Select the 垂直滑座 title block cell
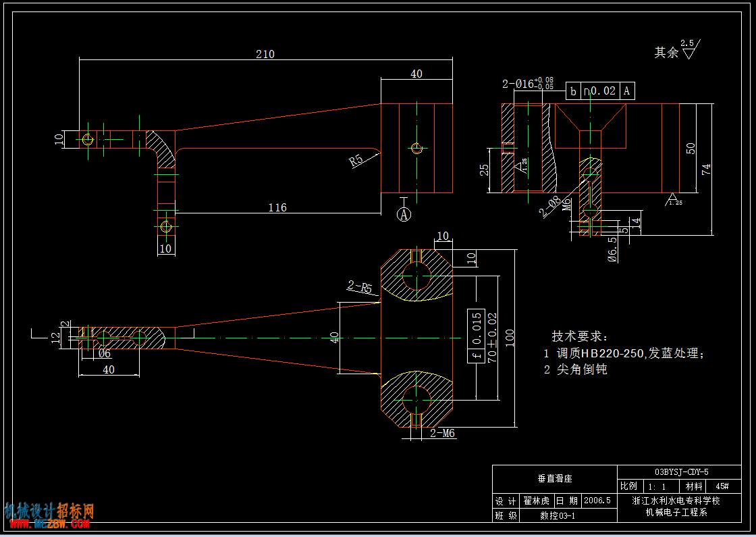 coord(555,479)
